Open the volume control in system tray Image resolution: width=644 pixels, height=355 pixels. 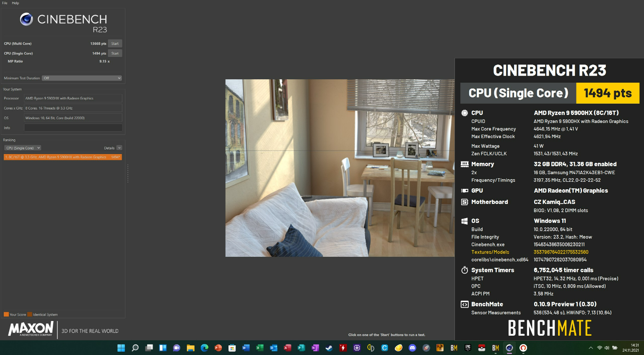(607, 348)
